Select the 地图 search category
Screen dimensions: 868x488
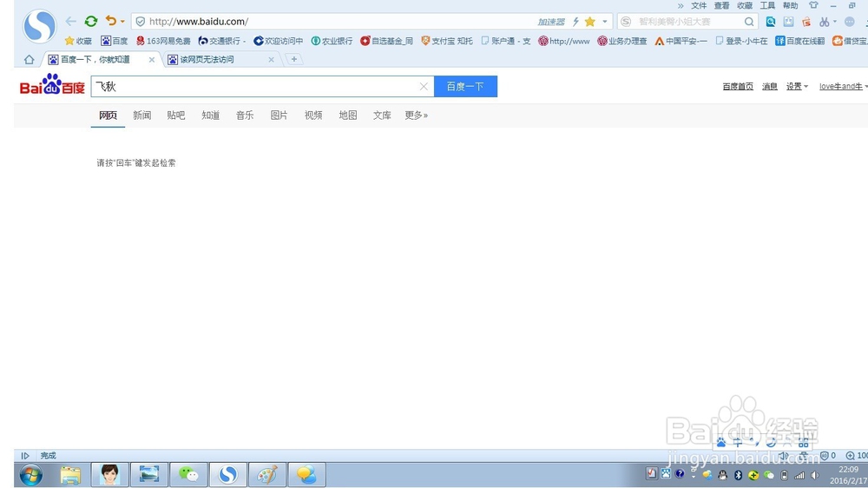[348, 115]
